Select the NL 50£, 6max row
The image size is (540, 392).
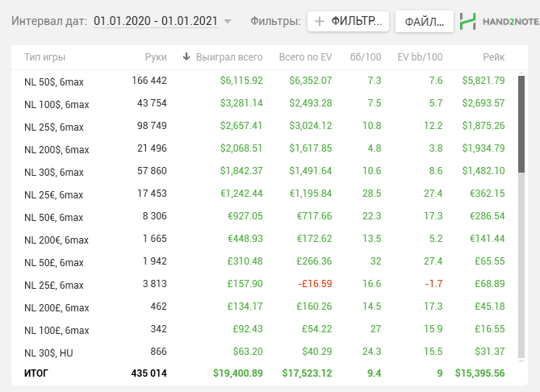[265, 261]
